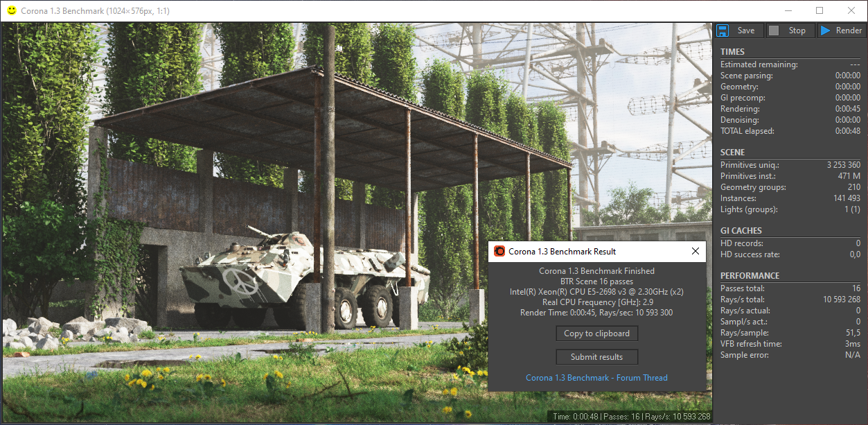Click the Sample error N/A value
868x425 pixels.
(853, 355)
